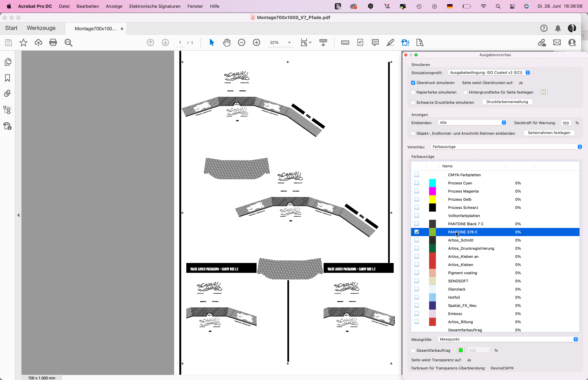588x380 pixels.
Task: Uncheck PANTONE 376 C separation
Action: click(x=417, y=232)
